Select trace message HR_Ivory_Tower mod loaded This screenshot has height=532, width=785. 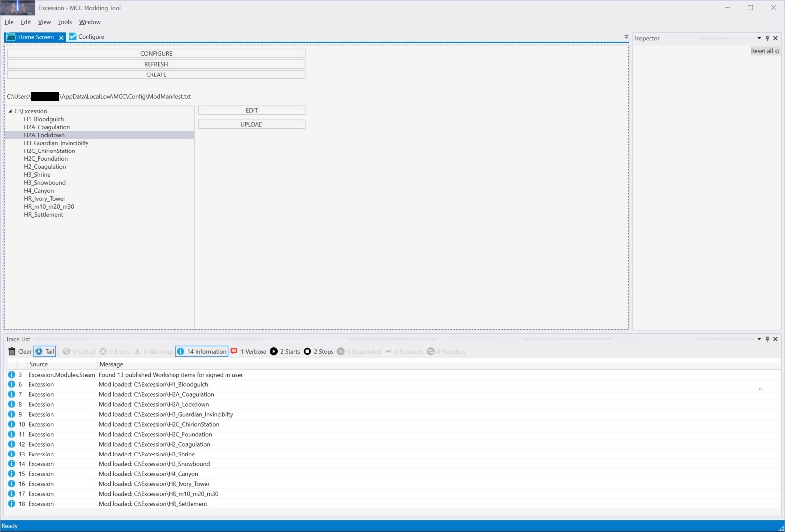154,484
